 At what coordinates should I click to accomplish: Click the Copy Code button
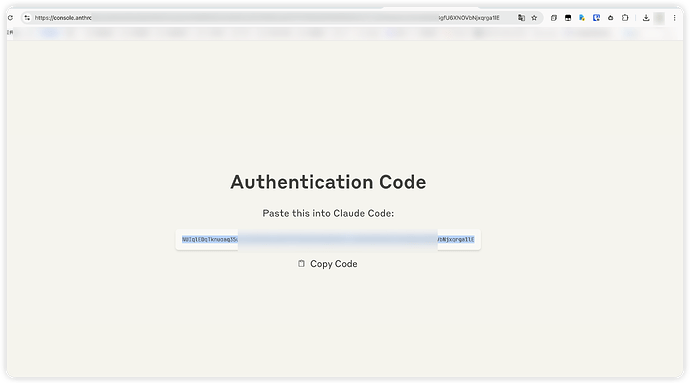(x=328, y=264)
